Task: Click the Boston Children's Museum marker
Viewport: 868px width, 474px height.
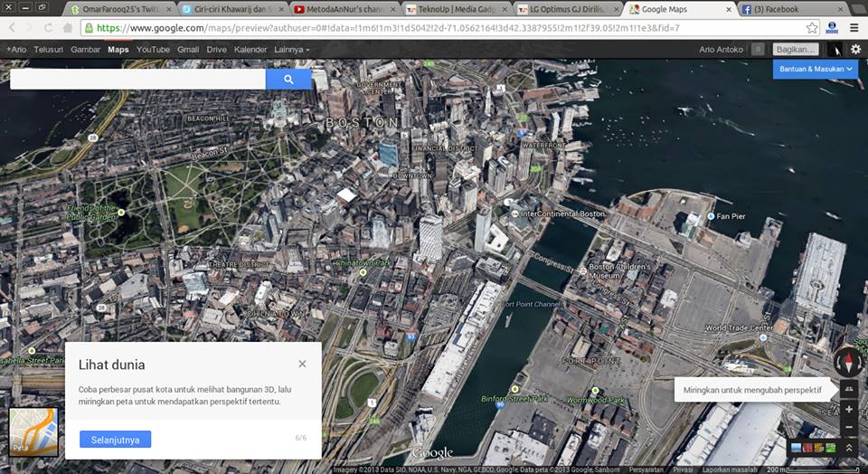Action: coord(583,270)
